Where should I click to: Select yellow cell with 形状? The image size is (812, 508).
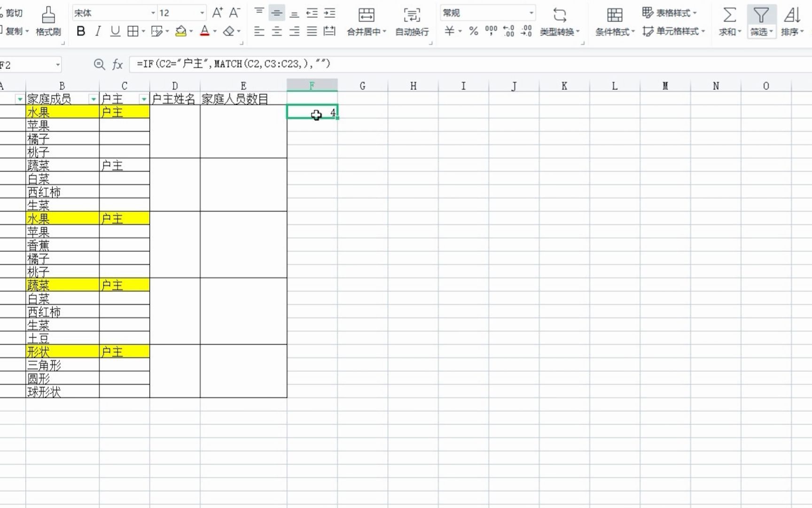click(62, 351)
